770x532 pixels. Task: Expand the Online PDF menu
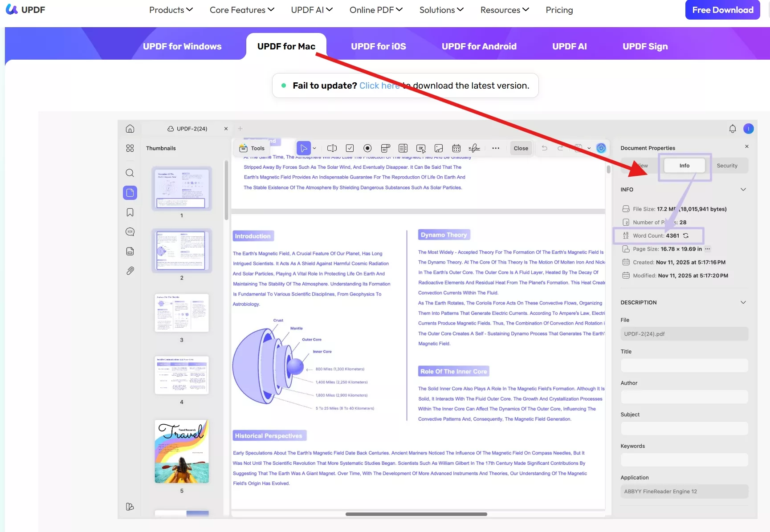point(376,10)
